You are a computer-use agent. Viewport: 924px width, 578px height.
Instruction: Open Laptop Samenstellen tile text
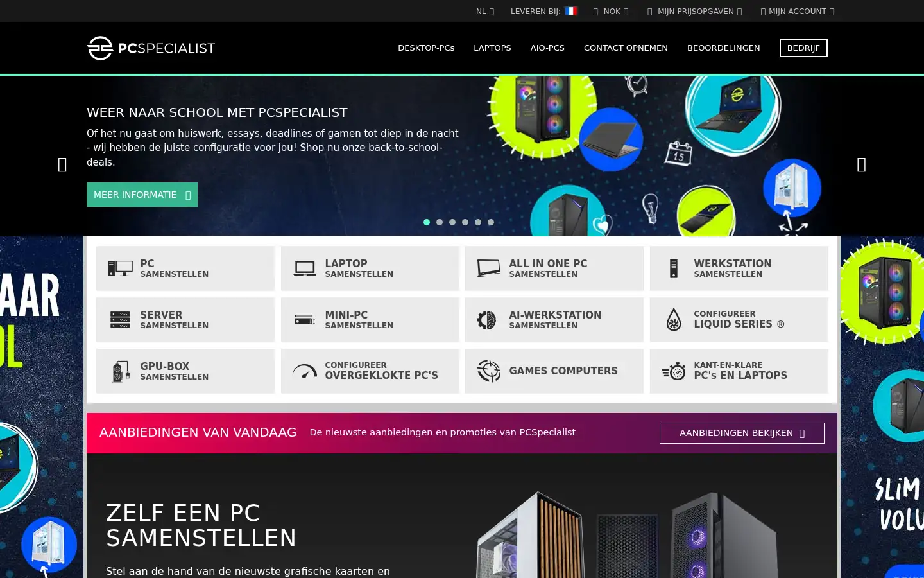359,268
